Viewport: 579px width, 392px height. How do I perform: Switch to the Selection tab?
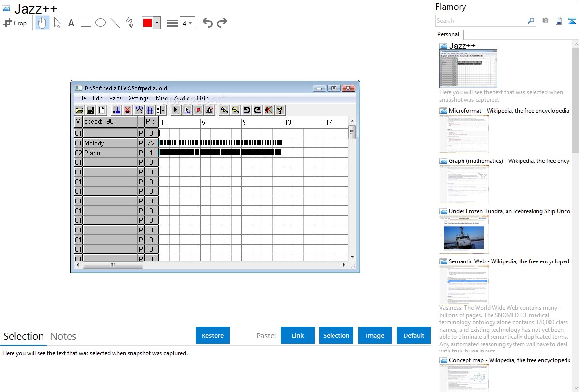24,336
